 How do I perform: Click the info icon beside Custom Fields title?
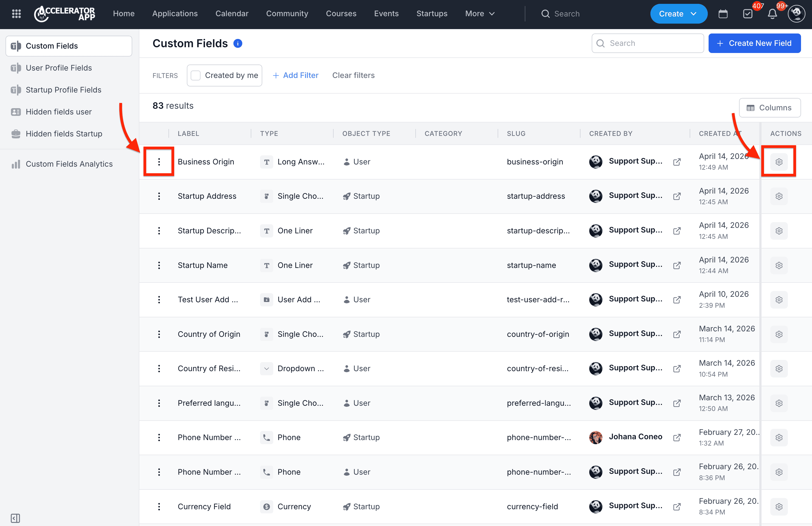point(238,43)
